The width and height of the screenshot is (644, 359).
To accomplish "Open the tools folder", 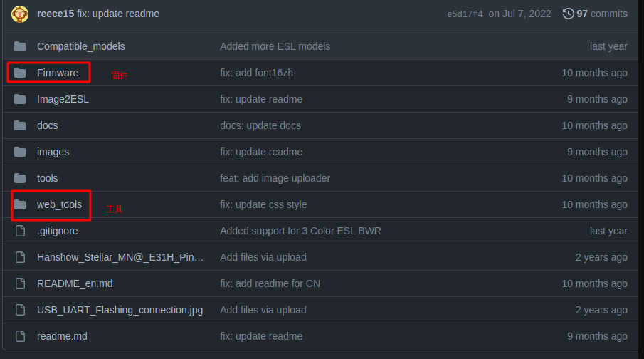I will click(47, 178).
